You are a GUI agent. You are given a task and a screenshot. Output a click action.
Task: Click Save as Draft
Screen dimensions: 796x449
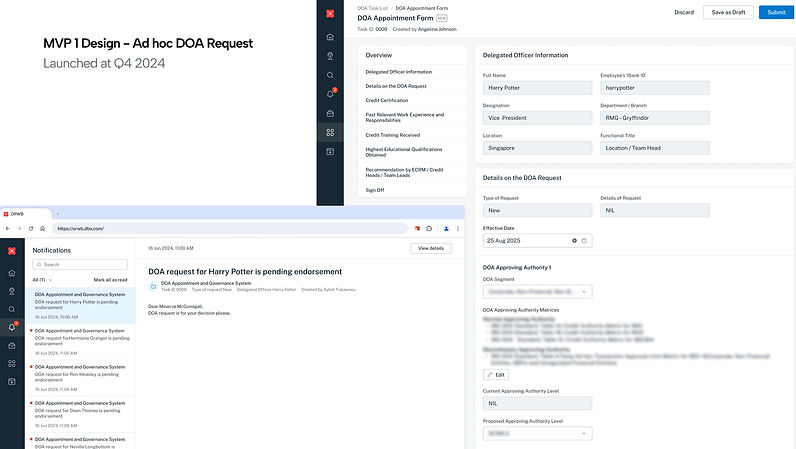coord(728,12)
